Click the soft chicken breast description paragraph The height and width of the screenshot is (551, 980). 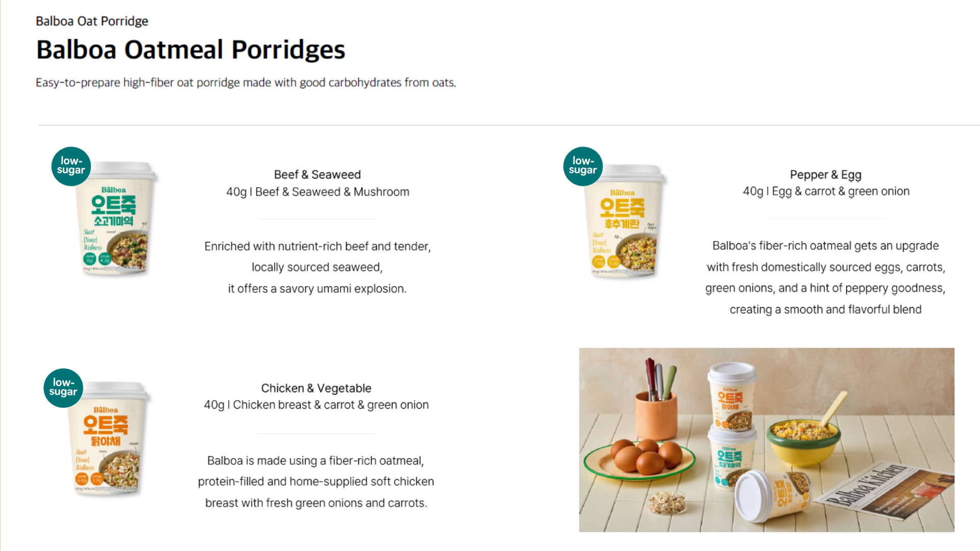tap(316, 482)
